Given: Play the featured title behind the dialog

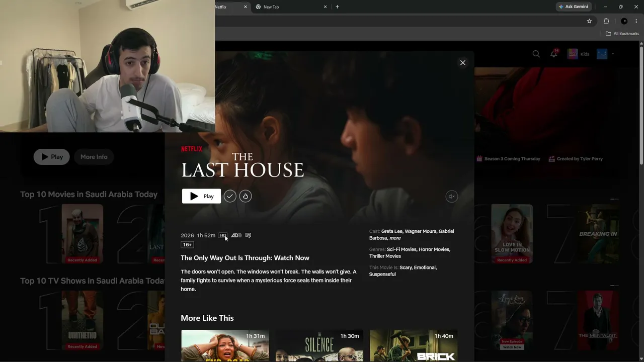Looking at the screenshot, I should coord(52,157).
